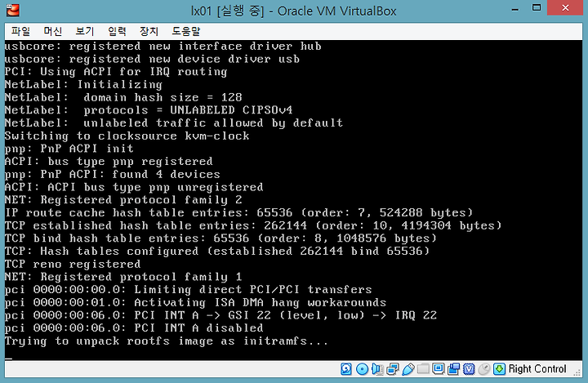Click the 'NET: Registered protocol family 1' line
Viewport: 588px width, 383px height.
click(x=123, y=277)
